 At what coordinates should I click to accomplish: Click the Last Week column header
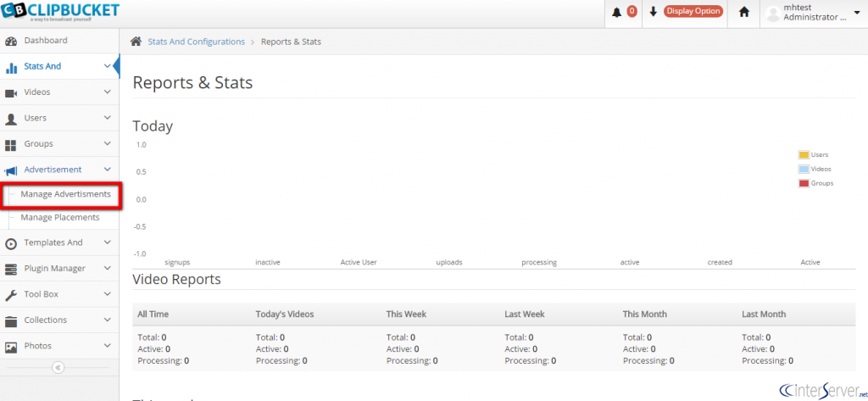pyautogui.click(x=525, y=314)
